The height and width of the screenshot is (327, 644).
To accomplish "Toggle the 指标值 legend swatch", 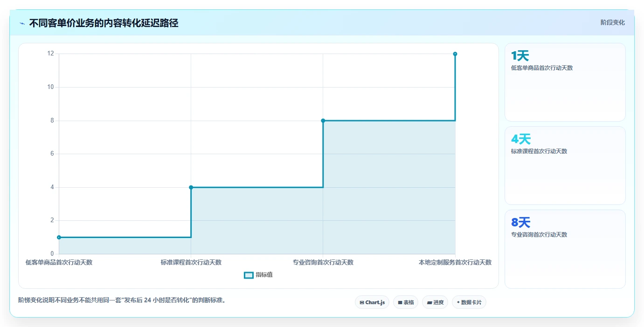I will [x=249, y=275].
